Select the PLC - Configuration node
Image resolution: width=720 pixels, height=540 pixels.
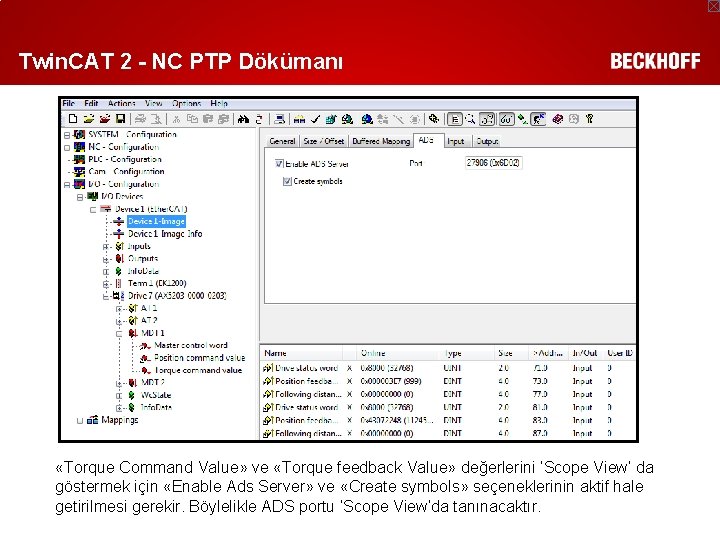[x=125, y=159]
